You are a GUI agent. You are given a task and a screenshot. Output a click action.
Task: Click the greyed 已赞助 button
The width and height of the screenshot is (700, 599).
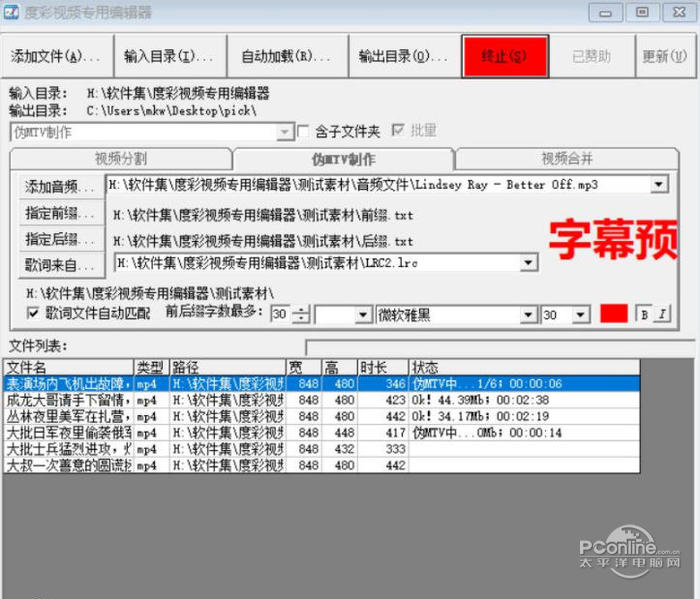pyautogui.click(x=592, y=56)
